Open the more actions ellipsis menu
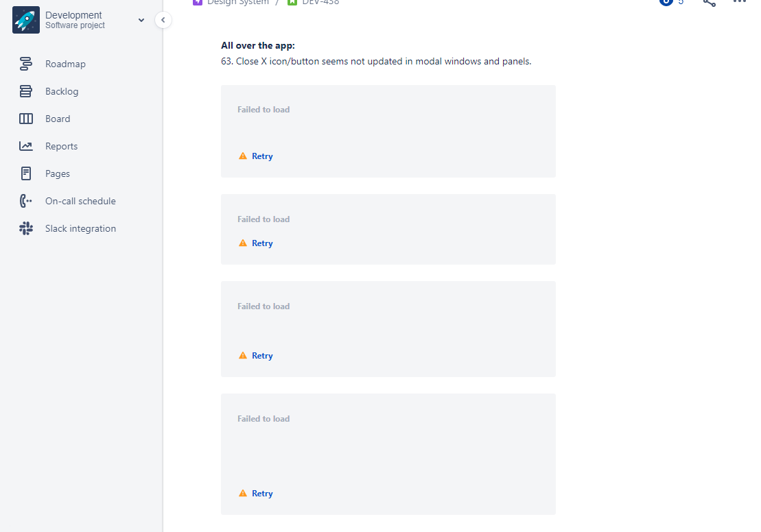Screen dimensions: 761x532 (x=740, y=1)
